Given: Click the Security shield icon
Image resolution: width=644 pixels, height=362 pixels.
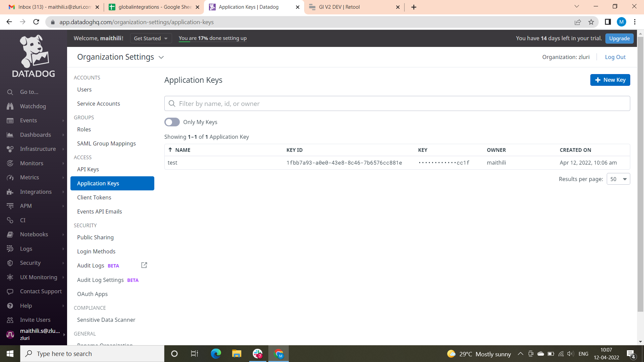Looking at the screenshot, I should (10, 263).
